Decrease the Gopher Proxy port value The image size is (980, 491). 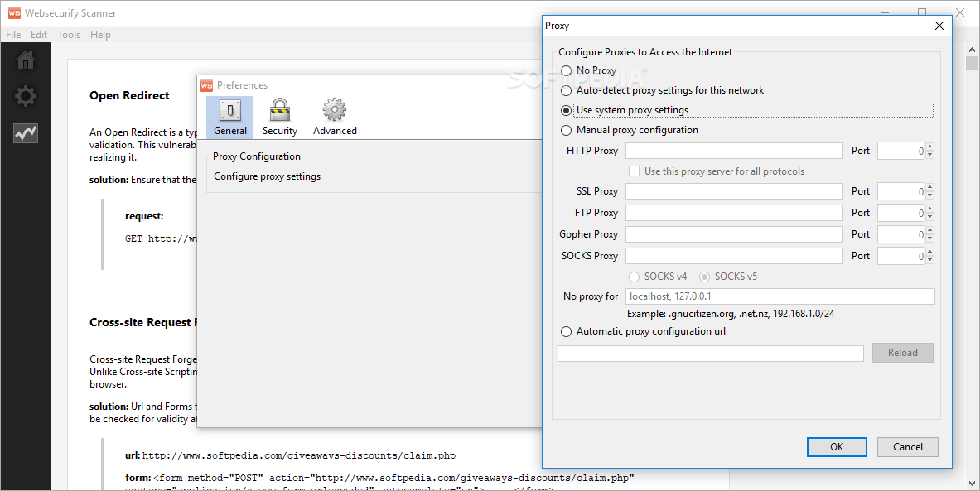pyautogui.click(x=930, y=238)
